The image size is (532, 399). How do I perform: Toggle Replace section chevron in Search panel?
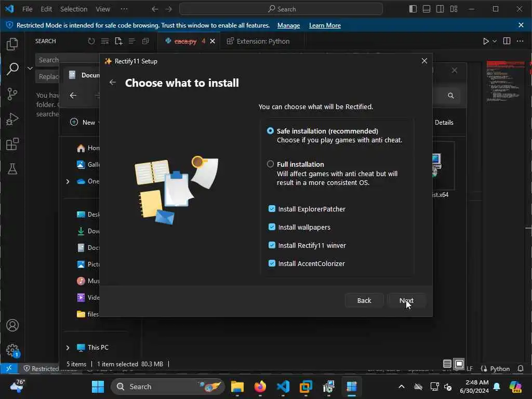pyautogui.click(x=30, y=68)
